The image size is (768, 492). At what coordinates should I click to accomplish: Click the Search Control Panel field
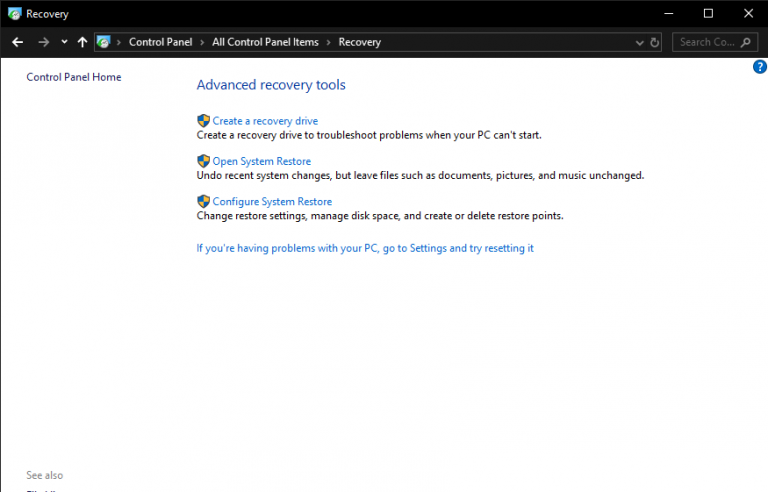[715, 42]
